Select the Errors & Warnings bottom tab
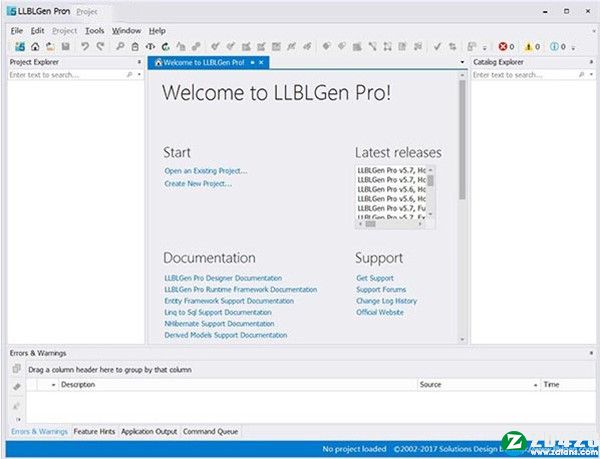Screen dimensions: 600x459 click(x=39, y=431)
